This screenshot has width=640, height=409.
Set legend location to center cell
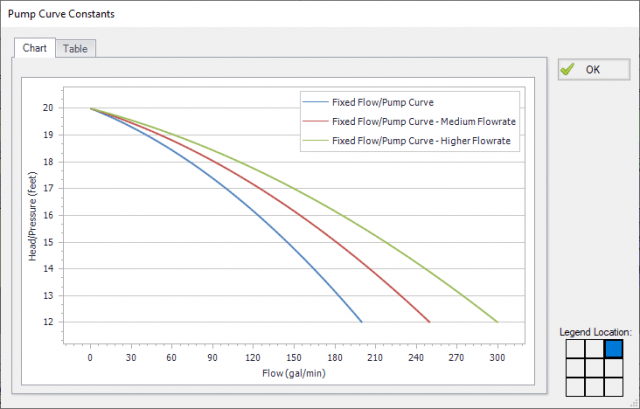click(594, 368)
